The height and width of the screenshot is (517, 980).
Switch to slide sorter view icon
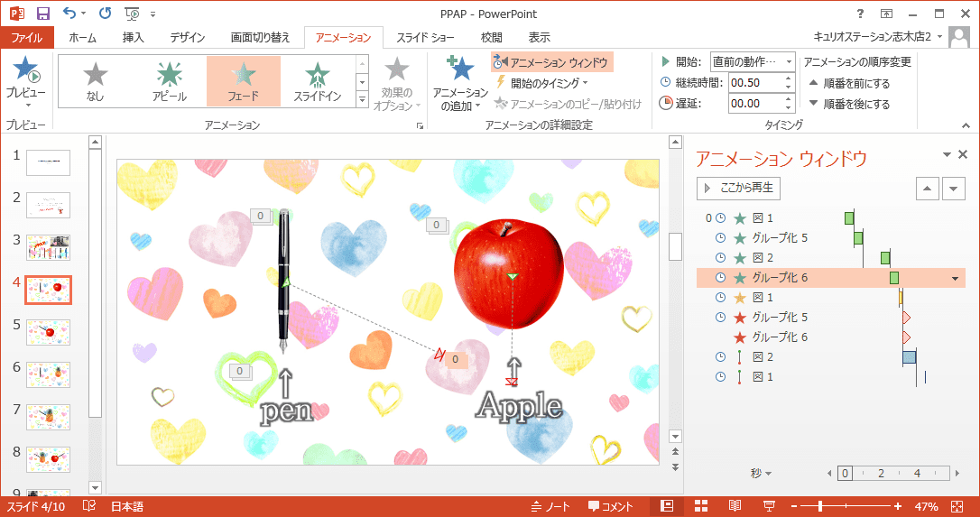[701, 506]
